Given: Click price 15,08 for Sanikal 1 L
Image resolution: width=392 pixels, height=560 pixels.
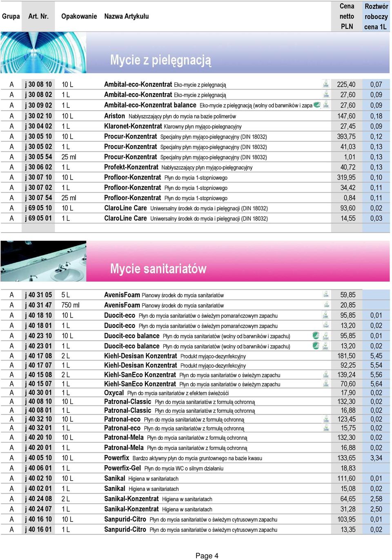Looking at the screenshot, I should (348, 488).
